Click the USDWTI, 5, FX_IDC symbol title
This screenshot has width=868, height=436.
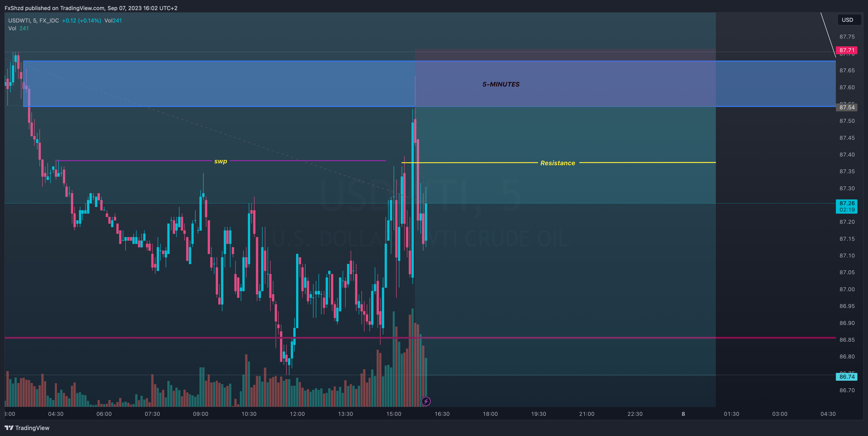[33, 21]
